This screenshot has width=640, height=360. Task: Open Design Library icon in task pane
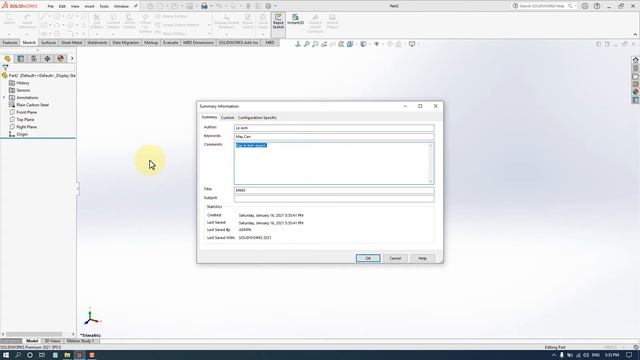(636, 68)
